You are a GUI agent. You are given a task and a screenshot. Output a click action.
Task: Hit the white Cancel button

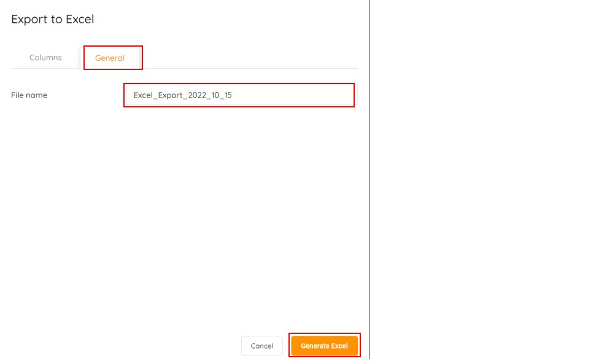[261, 346]
